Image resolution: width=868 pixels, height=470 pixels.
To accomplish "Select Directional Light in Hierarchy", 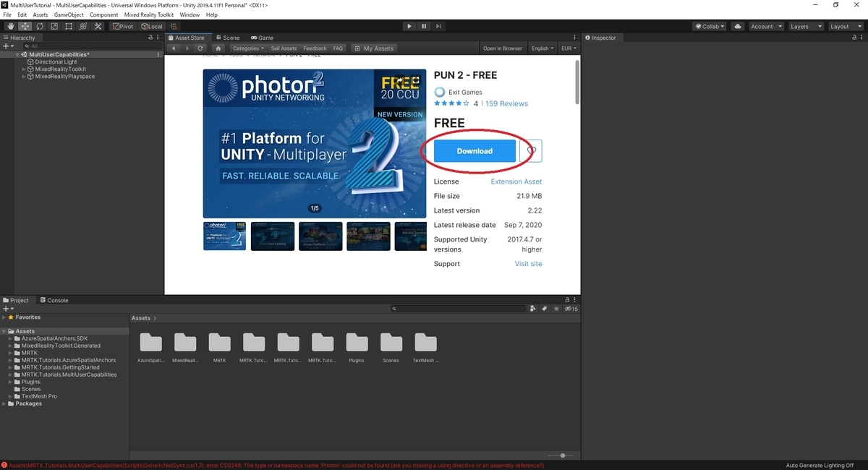I will (x=56, y=62).
